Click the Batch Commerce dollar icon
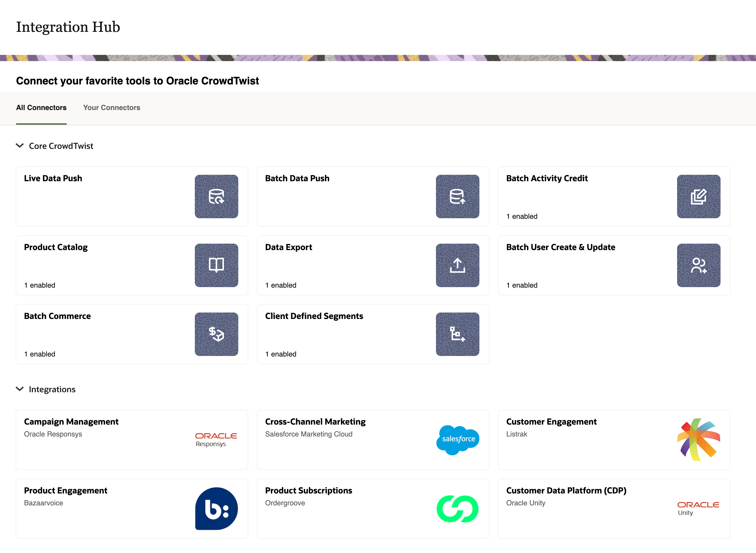The image size is (756, 553). tap(217, 334)
